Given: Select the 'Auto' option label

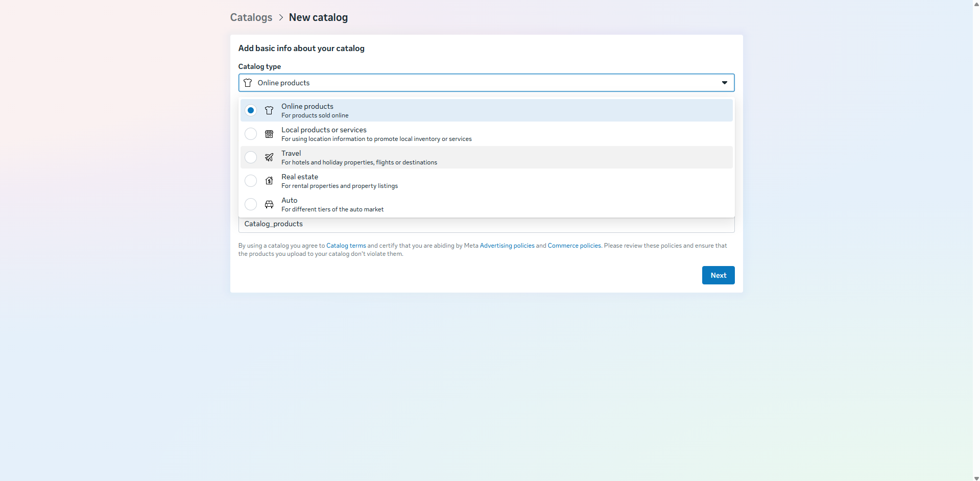Looking at the screenshot, I should click(x=290, y=200).
